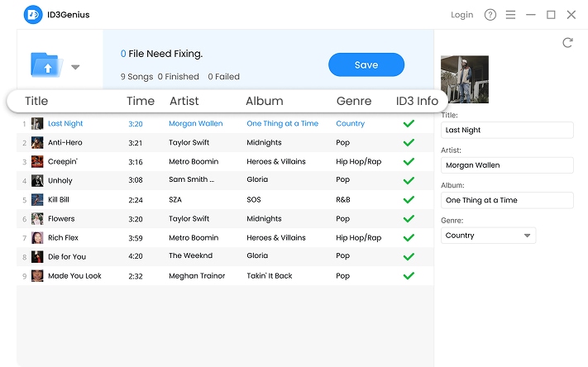The width and height of the screenshot is (588, 367).
Task: Click the Made You Look cover thumbnail
Action: tap(37, 276)
